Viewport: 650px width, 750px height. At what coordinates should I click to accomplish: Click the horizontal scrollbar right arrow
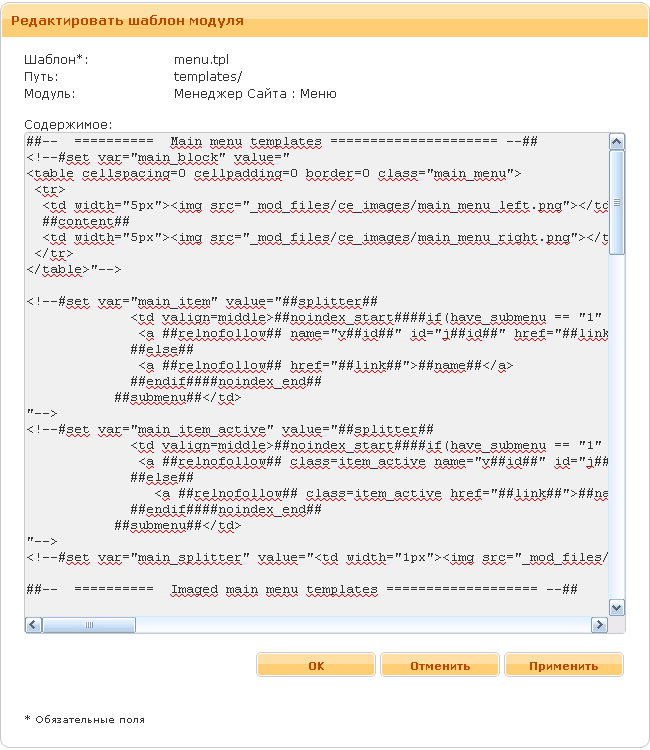point(599,624)
